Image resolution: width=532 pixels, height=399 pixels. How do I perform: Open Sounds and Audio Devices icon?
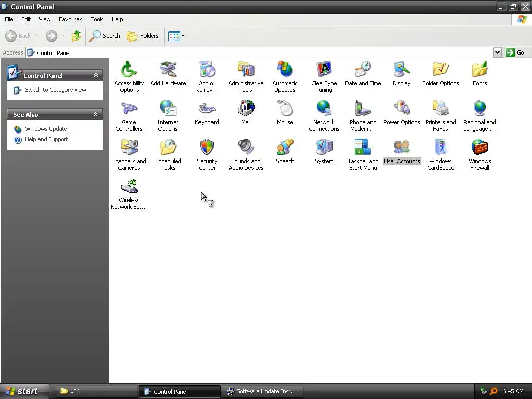[x=246, y=148]
